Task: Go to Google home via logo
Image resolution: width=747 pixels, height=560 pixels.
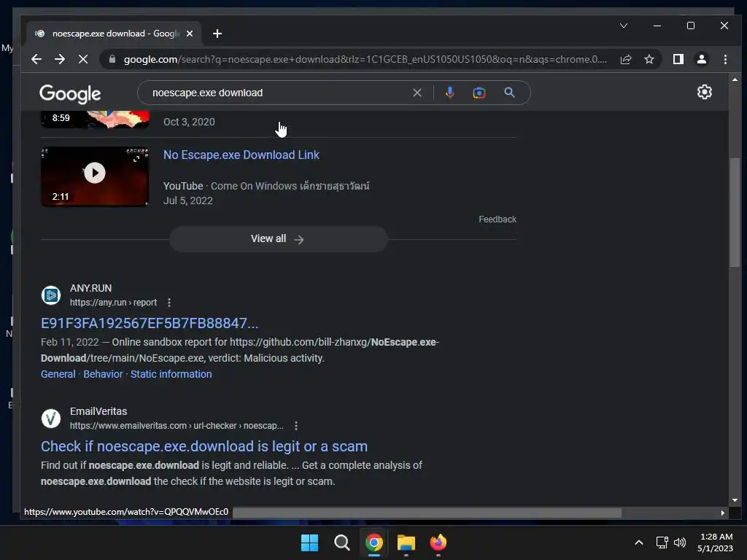Action: coord(70,94)
